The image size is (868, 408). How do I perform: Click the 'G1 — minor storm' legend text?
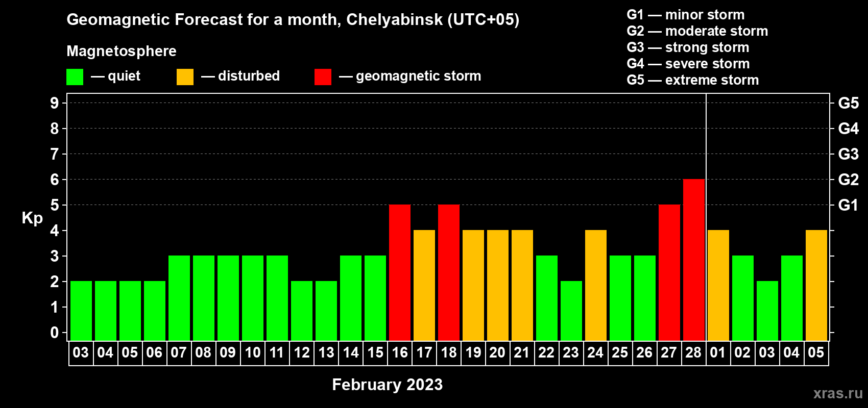click(686, 15)
